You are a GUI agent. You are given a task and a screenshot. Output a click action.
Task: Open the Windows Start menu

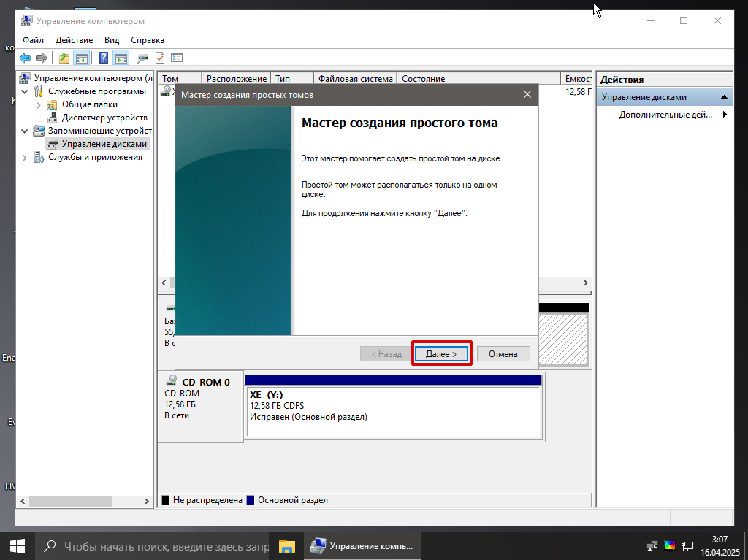click(x=17, y=546)
